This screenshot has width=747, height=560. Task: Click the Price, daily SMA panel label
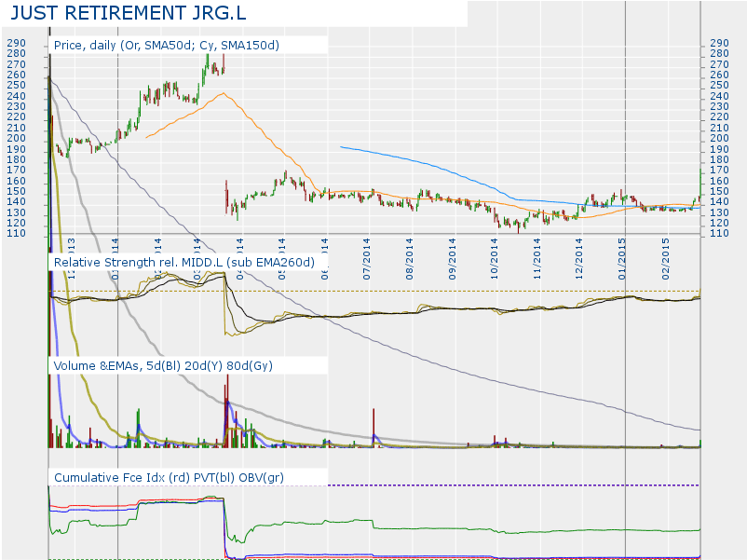point(167,46)
